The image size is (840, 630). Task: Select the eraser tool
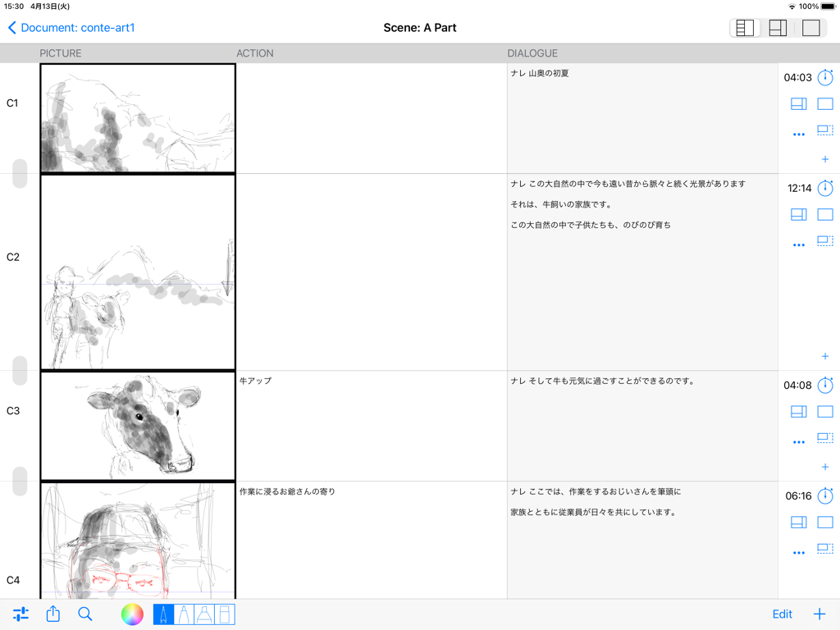pos(224,614)
